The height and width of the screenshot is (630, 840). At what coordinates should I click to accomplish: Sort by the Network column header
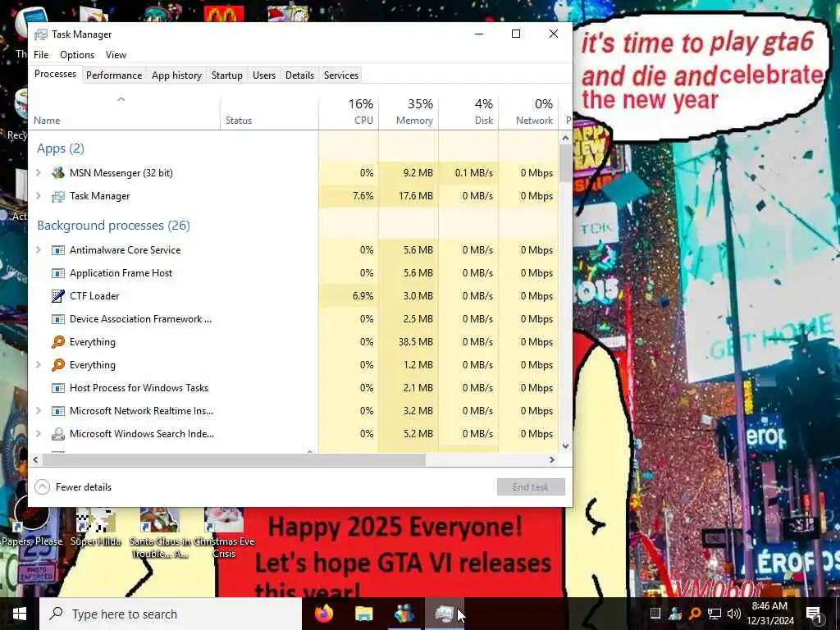[x=529, y=112]
